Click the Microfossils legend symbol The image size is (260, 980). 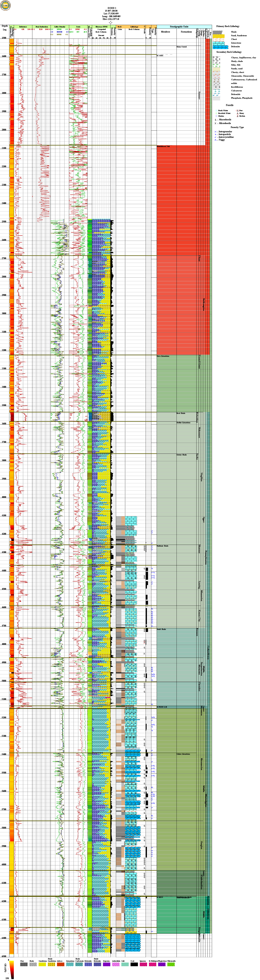coord(216,124)
